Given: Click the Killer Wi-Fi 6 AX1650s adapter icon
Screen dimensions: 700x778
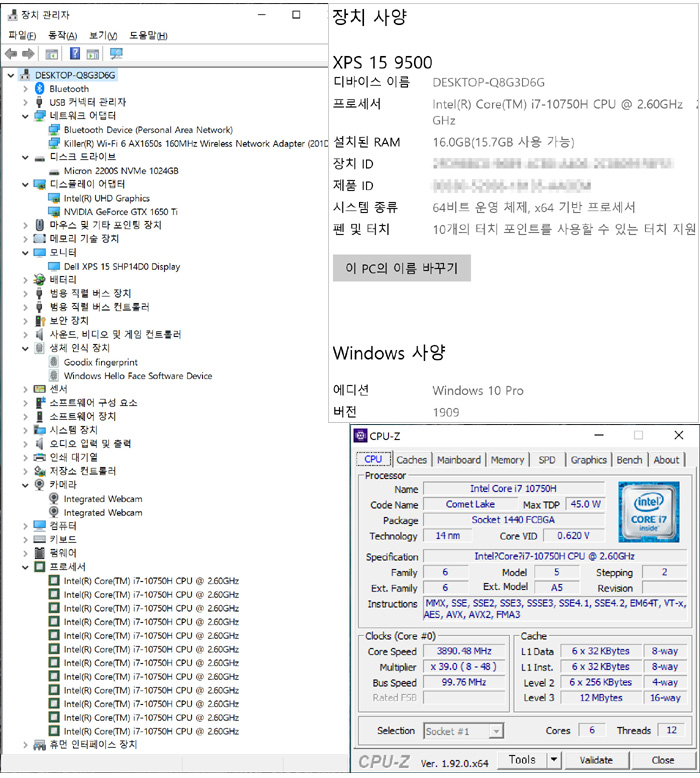Looking at the screenshot, I should [x=54, y=143].
